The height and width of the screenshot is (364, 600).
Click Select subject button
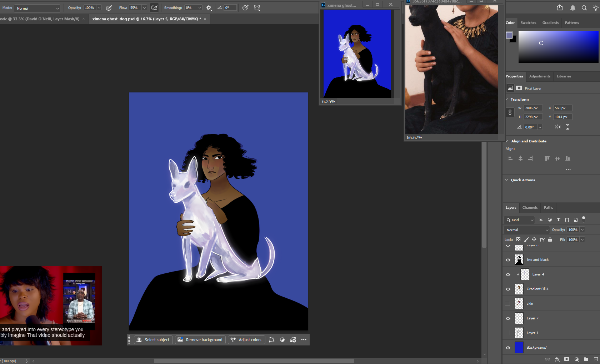[153, 340]
